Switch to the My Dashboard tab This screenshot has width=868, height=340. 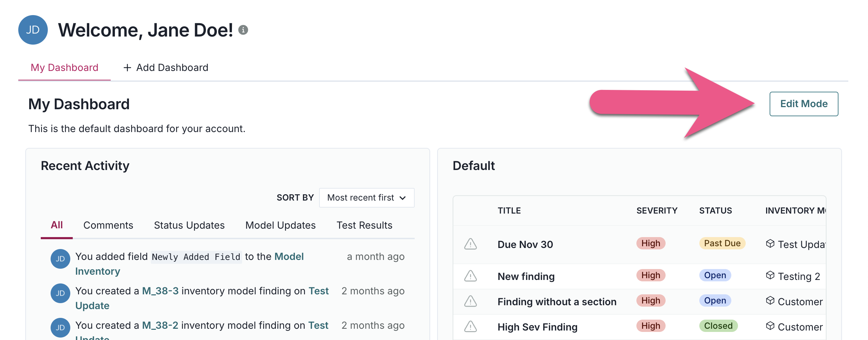[65, 67]
